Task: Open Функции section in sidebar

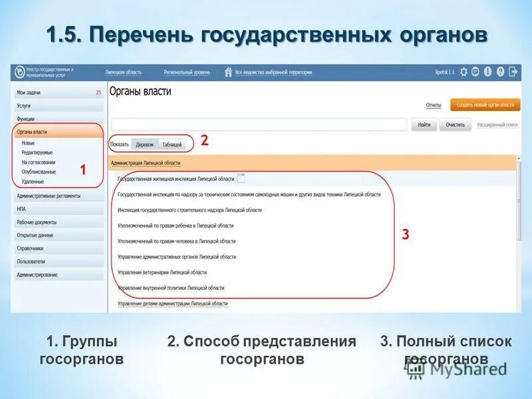Action: 59,119
